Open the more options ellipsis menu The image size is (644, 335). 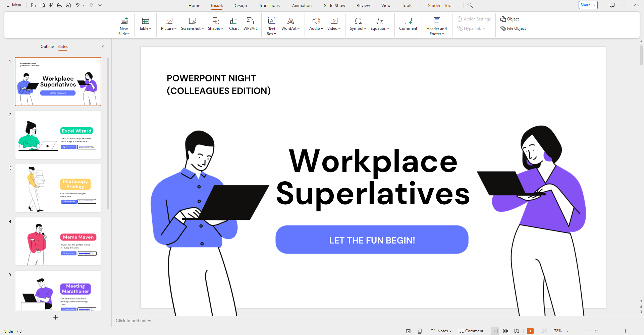pyautogui.click(x=624, y=5)
